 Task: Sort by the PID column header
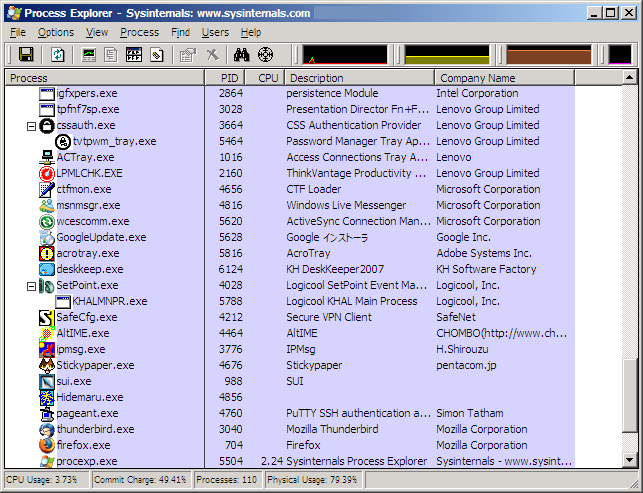click(x=229, y=77)
